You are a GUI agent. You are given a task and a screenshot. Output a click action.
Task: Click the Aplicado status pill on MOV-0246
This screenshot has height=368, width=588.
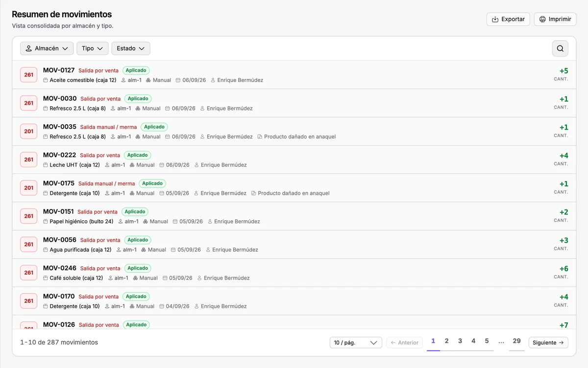[x=138, y=268]
